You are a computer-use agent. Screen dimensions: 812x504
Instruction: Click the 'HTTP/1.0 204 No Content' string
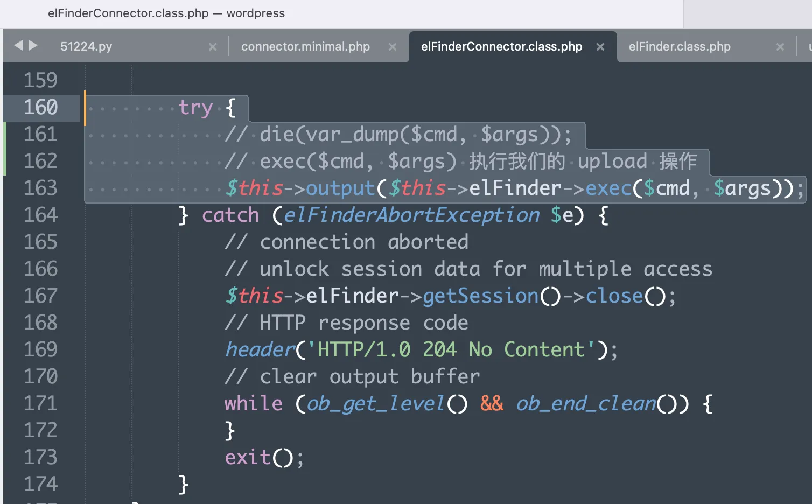451,350
